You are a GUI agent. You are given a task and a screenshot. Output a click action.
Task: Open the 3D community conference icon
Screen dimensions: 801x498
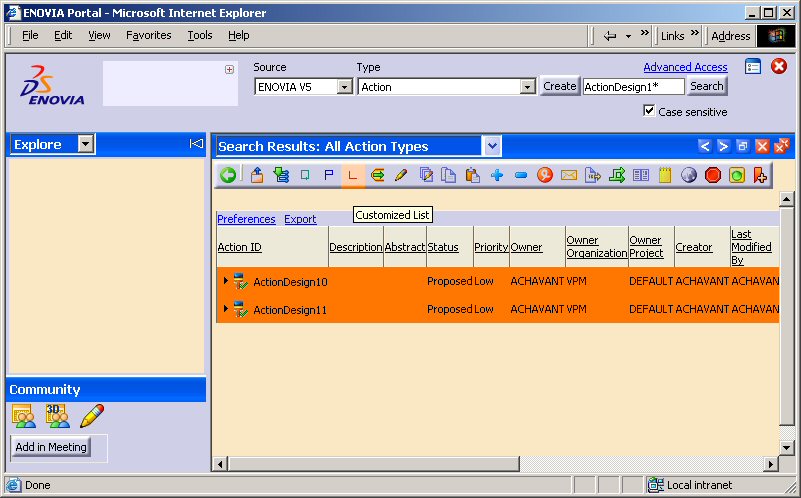57,416
